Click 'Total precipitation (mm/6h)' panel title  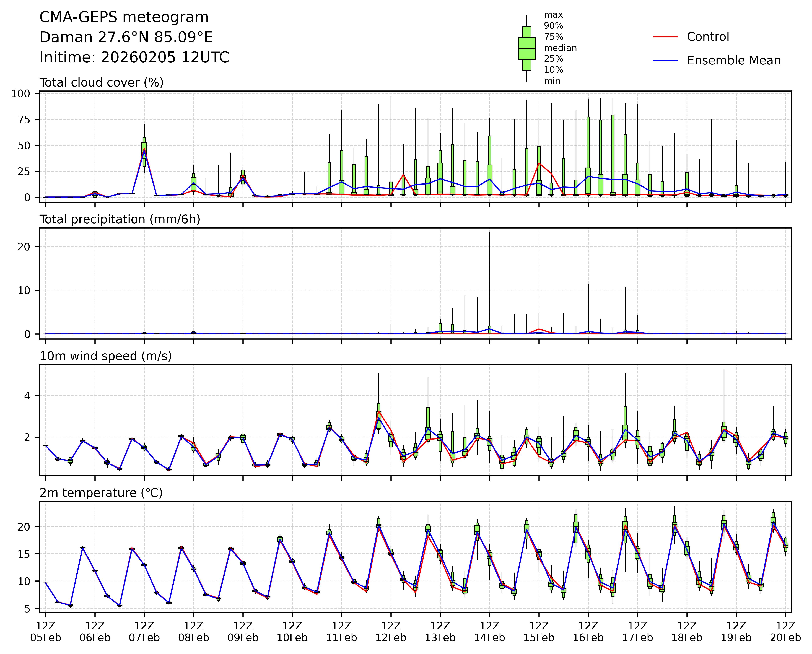pos(120,219)
